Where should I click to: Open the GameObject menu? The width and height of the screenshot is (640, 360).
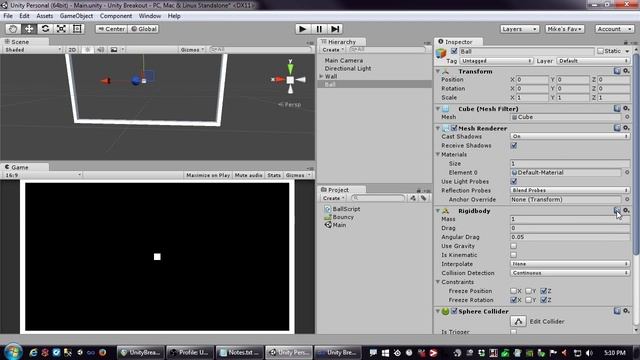click(x=76, y=16)
